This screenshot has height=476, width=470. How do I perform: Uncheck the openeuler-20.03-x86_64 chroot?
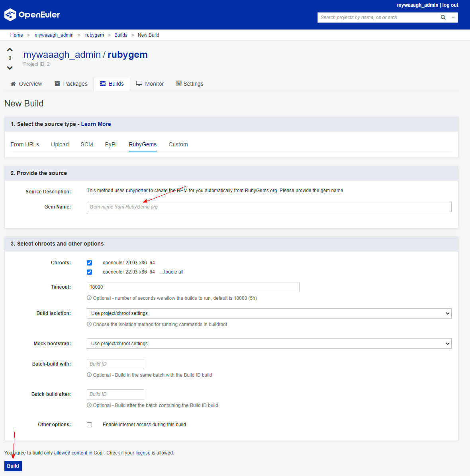(x=90, y=263)
